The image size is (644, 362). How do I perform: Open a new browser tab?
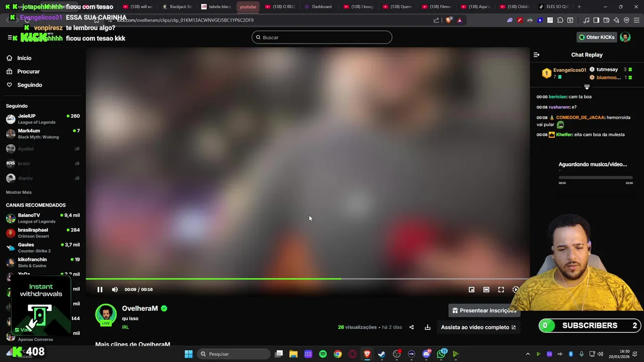(579, 7)
